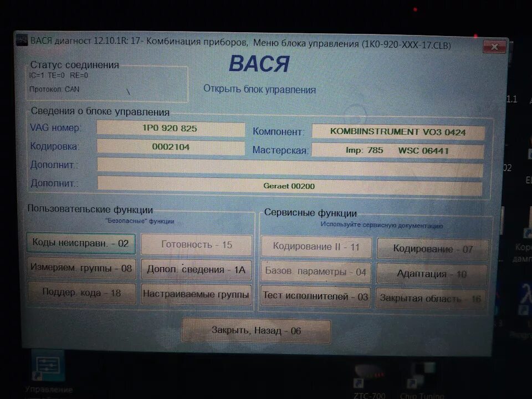Click the Открыть блок управления subtitle
The width and height of the screenshot is (532, 399).
pyautogui.click(x=259, y=90)
